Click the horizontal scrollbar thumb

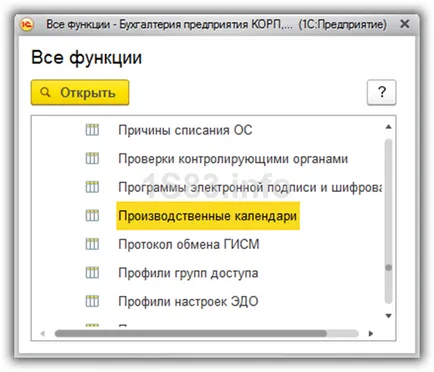(x=191, y=333)
